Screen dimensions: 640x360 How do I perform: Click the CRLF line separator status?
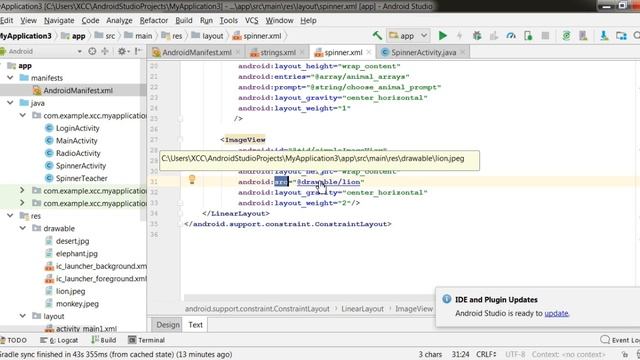point(486,354)
